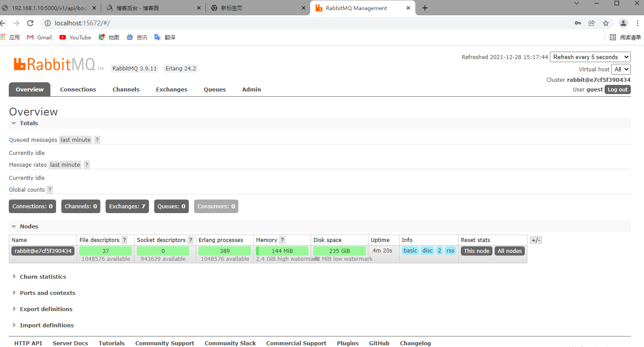Click the Channels: 0 count button
Screen dimensions: 644x347
81,206
